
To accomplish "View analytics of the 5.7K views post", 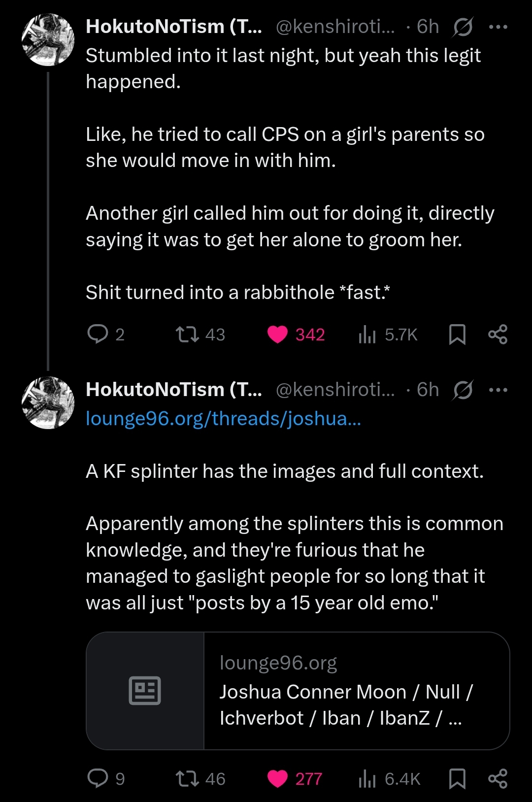I will (367, 334).
